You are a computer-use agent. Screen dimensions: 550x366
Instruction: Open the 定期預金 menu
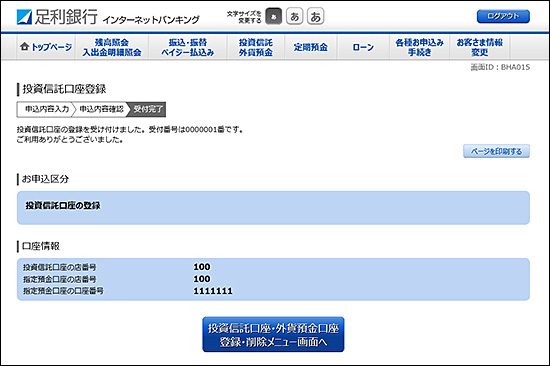pyautogui.click(x=311, y=47)
